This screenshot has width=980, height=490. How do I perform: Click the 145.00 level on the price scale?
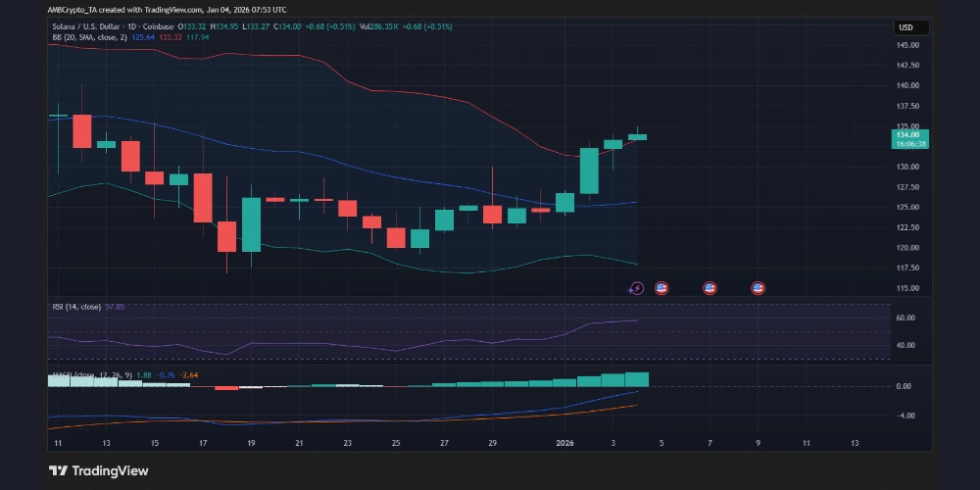[x=906, y=45]
